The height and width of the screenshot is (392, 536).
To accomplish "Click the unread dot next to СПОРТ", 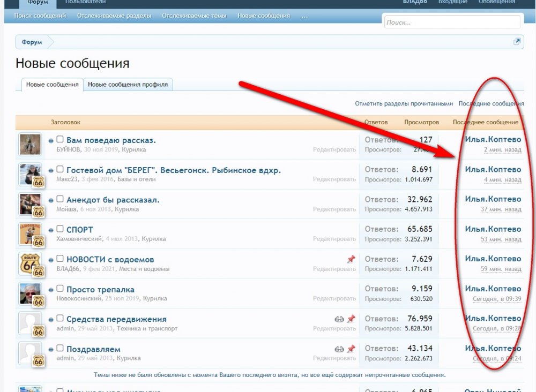I will pos(51,230).
